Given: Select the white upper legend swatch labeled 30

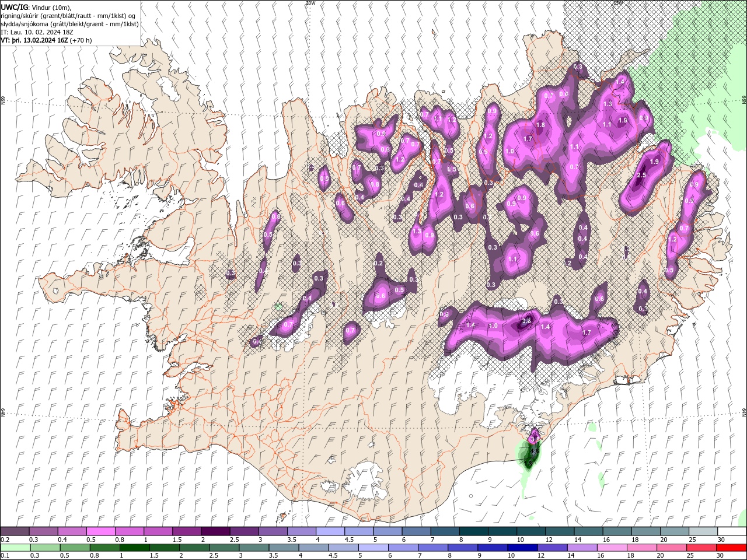Looking at the screenshot, I should (732, 531).
